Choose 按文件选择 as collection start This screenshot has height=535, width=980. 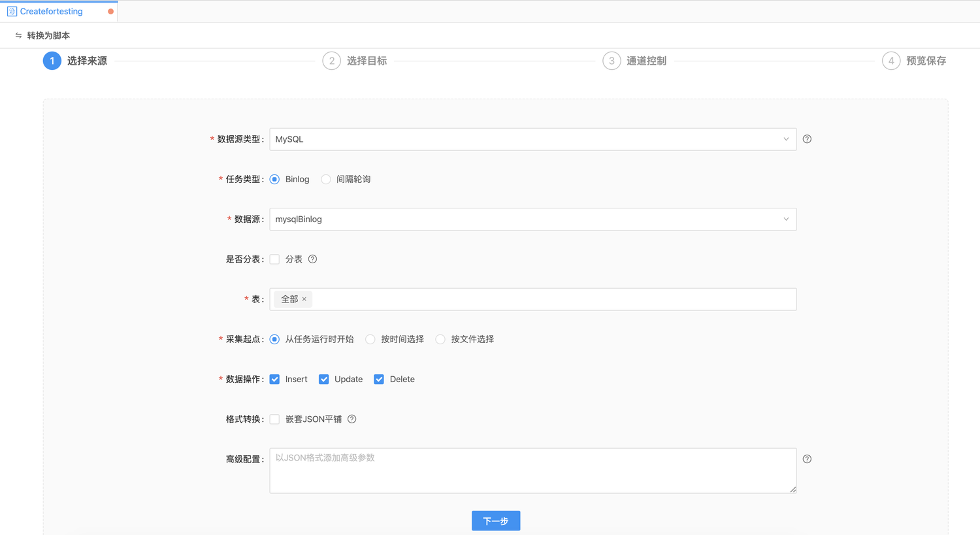440,339
